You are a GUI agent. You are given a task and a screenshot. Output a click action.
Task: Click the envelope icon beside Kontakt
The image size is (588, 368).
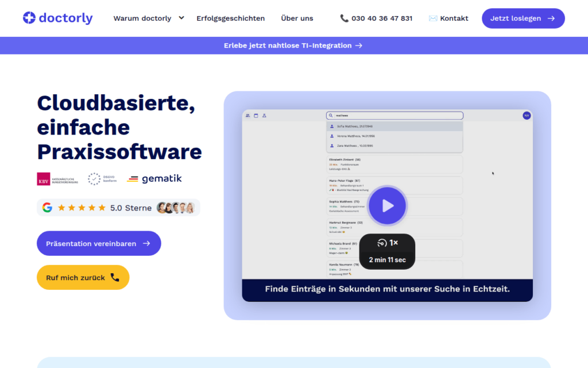(433, 18)
